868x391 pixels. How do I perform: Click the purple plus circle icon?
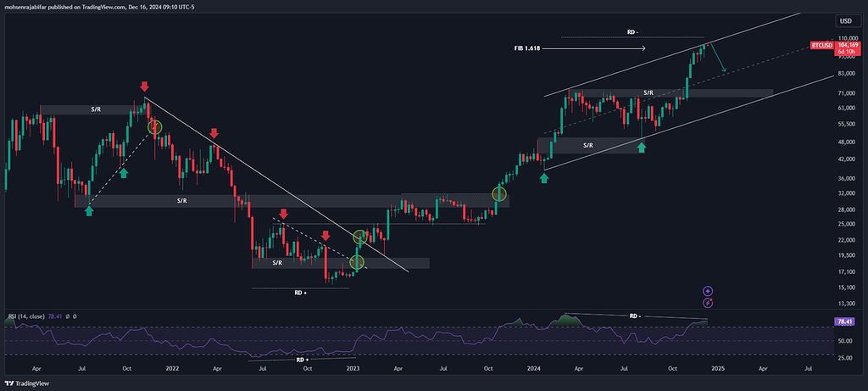coord(708,291)
